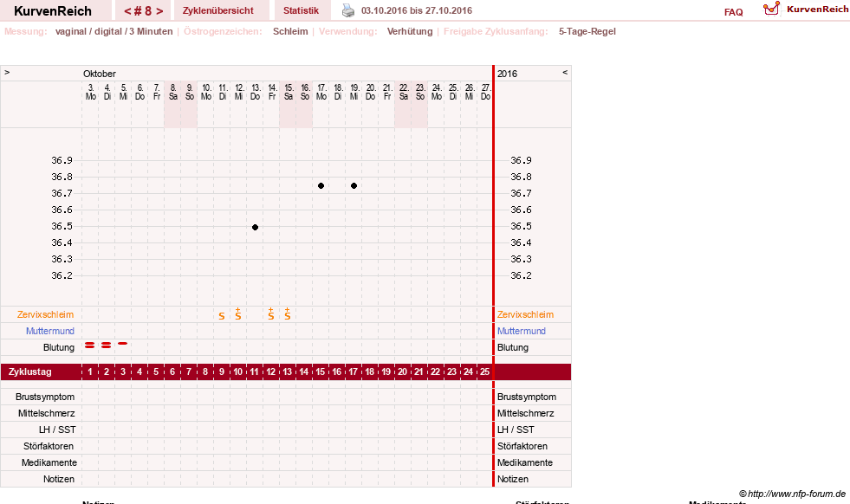Image resolution: width=850 pixels, height=504 pixels.
Task: Click expand arrow left of Oktober header
Action: (7, 72)
